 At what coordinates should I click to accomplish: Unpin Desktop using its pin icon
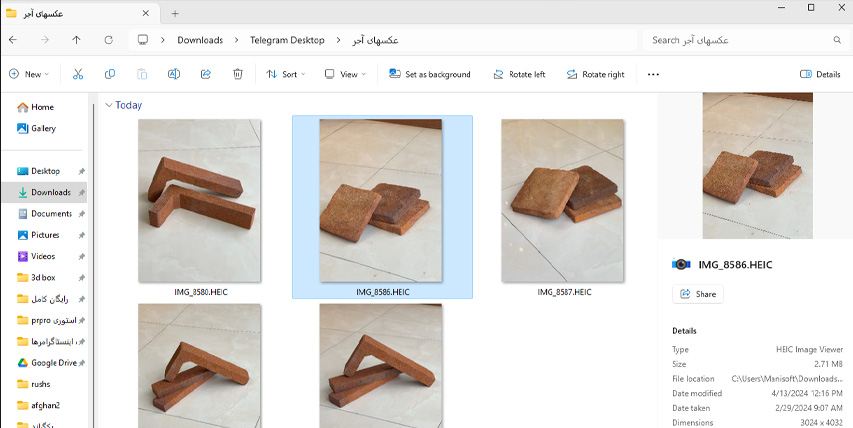click(82, 171)
